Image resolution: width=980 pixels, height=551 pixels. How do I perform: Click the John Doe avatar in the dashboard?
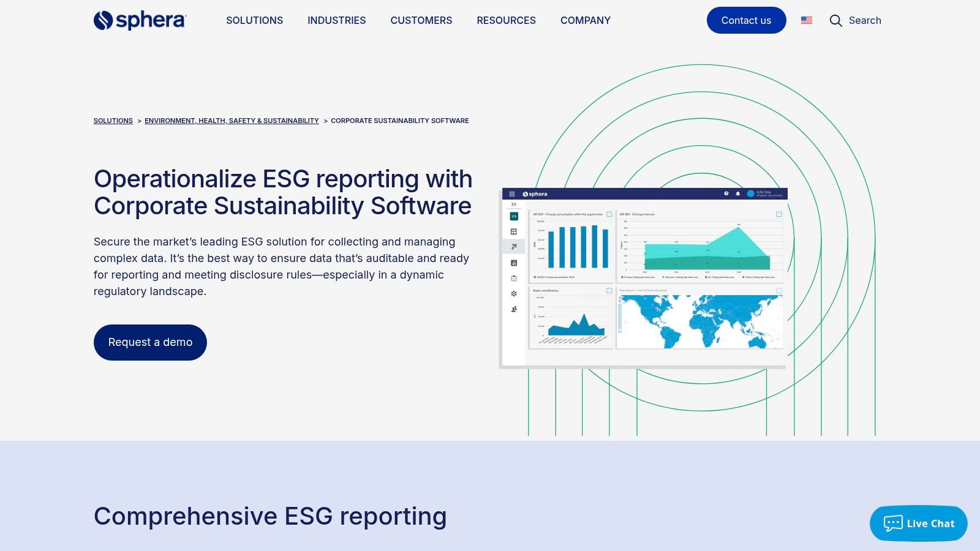click(751, 193)
